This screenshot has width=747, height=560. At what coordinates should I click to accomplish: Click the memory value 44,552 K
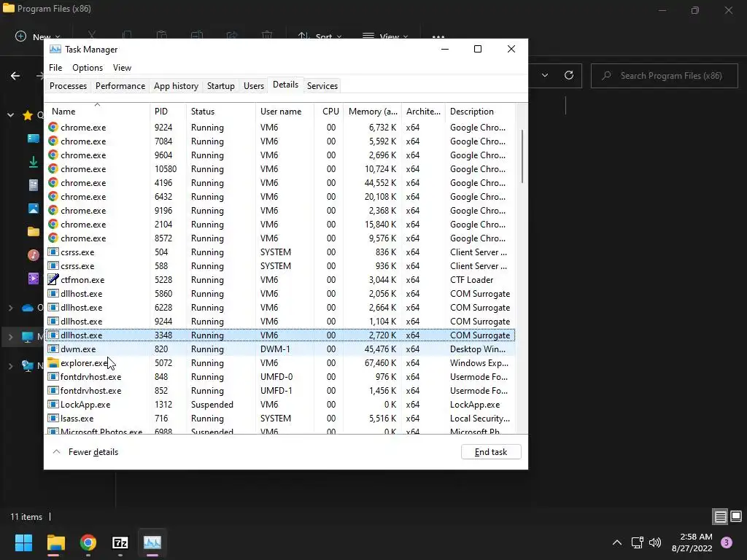(380, 183)
